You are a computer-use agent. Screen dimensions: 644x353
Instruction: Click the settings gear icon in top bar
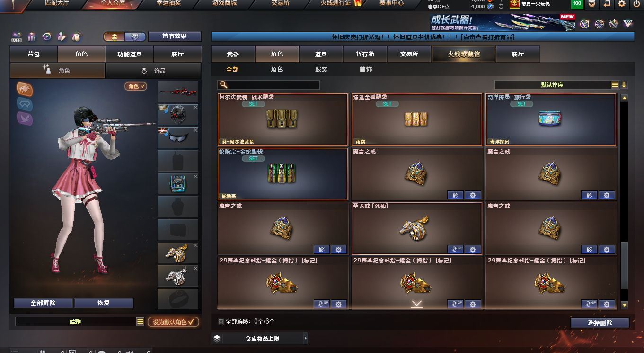coord(622,4)
